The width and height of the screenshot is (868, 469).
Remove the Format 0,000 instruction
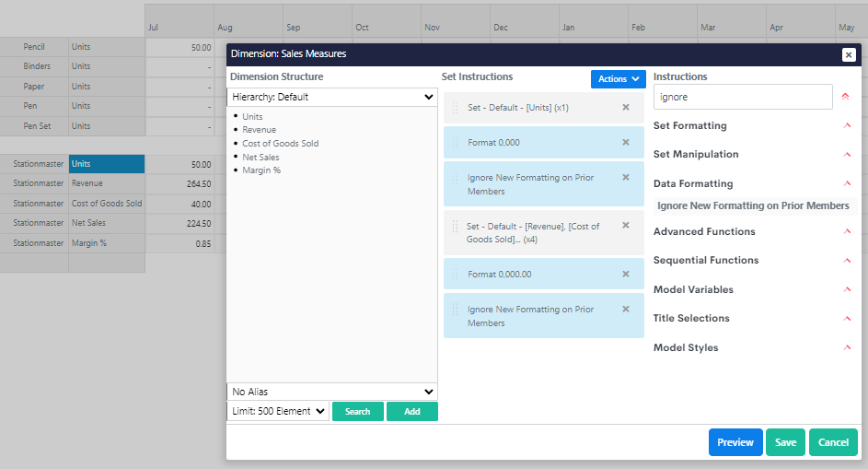626,142
